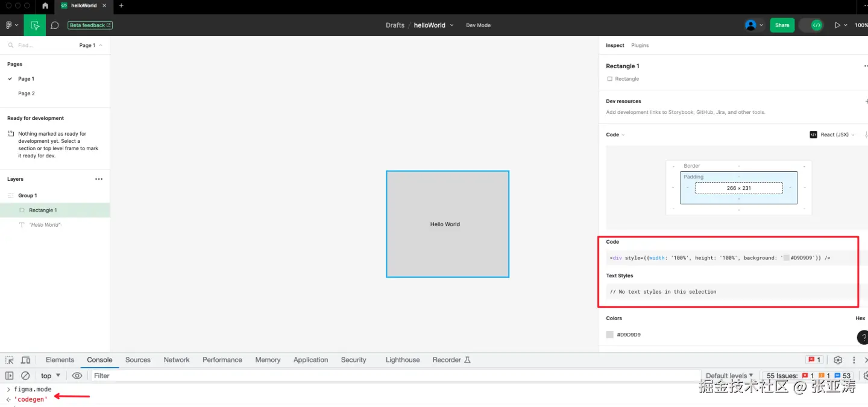Add a Dev resource with plus
Screen dimensions: 868x407
pos(866,101)
